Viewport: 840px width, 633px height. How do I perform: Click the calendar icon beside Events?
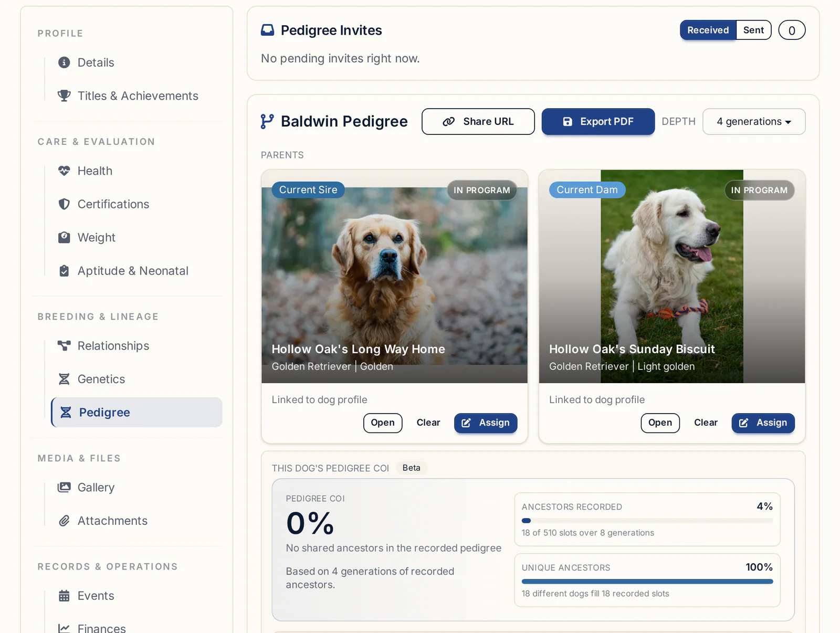(x=64, y=596)
